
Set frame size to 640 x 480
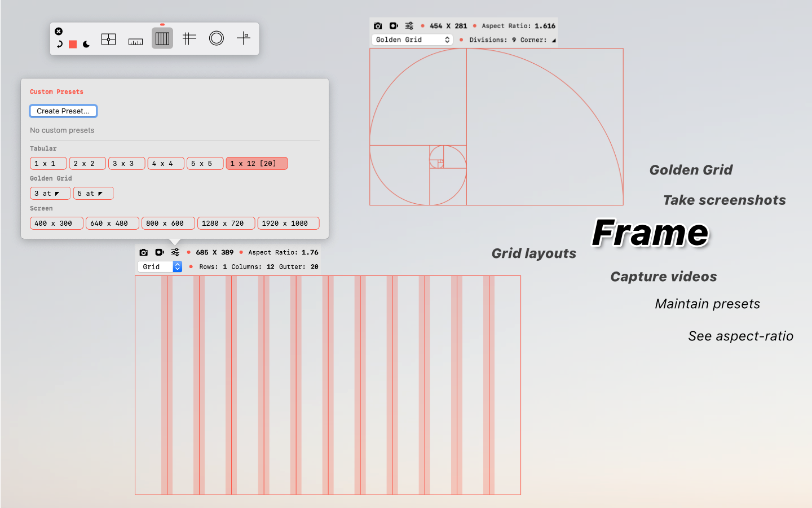pos(112,224)
